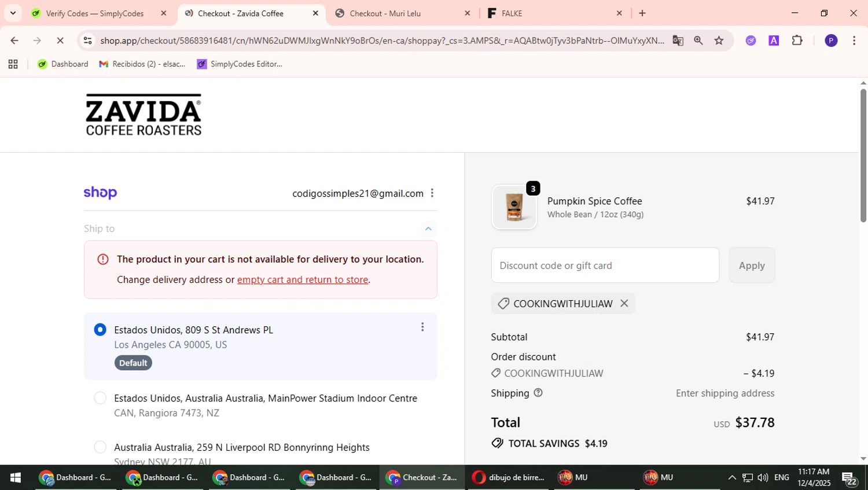Go back to previous page

tap(14, 40)
